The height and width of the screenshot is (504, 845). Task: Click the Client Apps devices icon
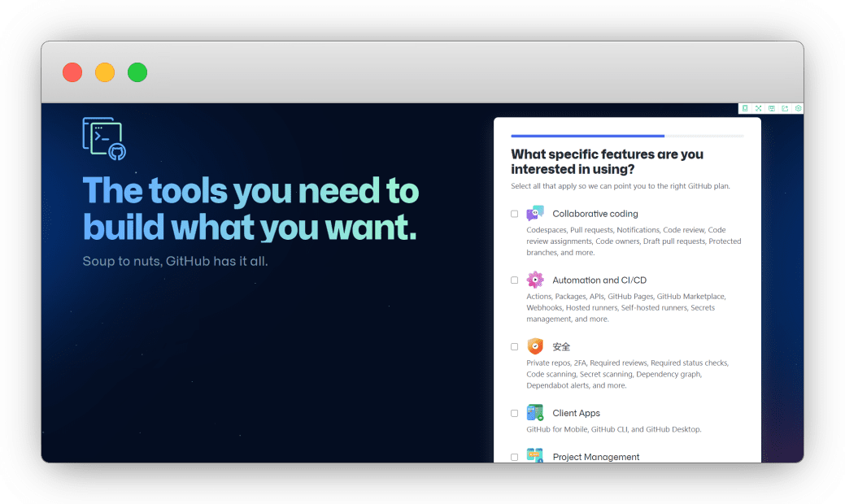[x=534, y=413]
